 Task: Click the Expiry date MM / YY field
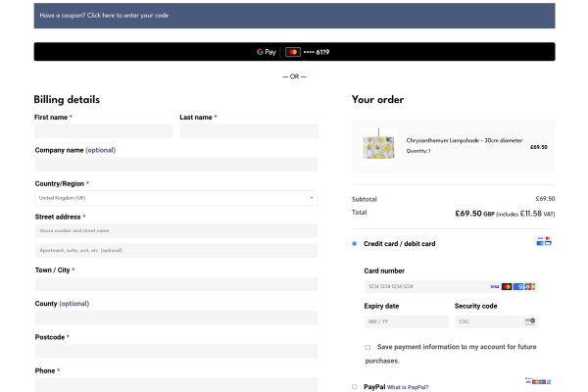(x=407, y=321)
